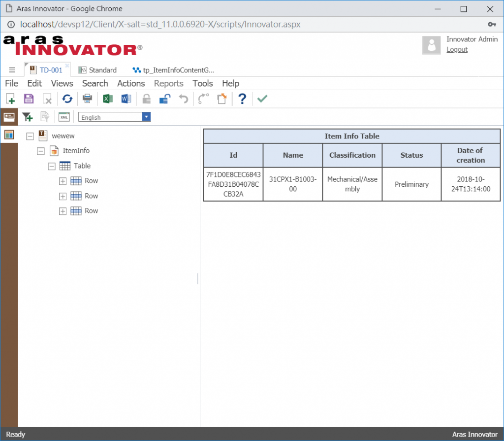Click the Status column header
504x441 pixels.
(x=412, y=155)
